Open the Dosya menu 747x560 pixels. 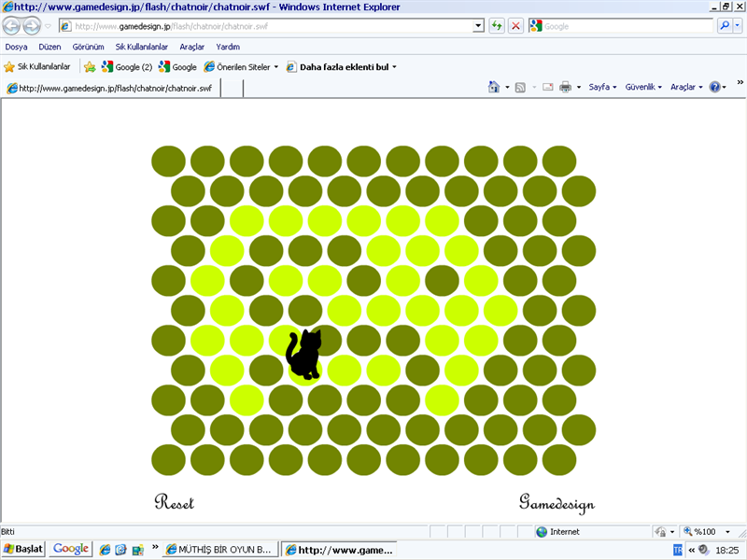16,47
